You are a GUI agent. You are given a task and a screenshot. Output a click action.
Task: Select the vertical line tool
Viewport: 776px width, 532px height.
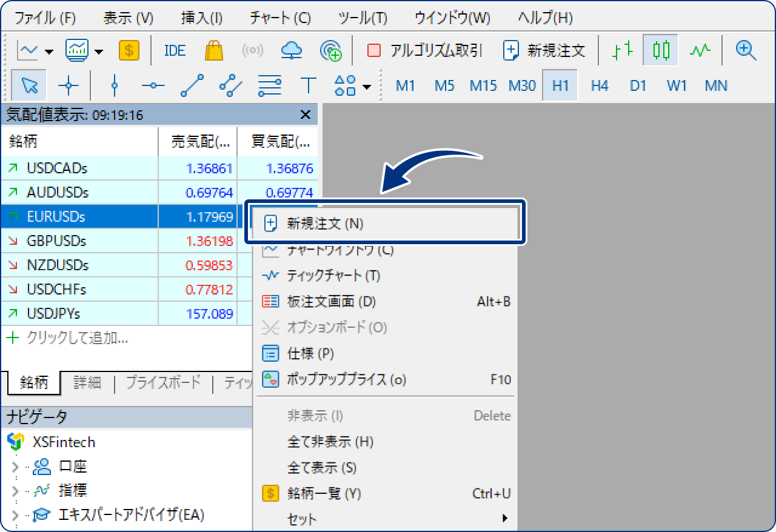(x=114, y=85)
